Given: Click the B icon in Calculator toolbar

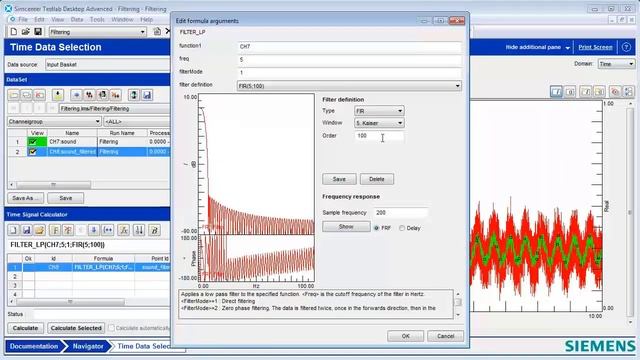Looking at the screenshot, I should [155, 230].
